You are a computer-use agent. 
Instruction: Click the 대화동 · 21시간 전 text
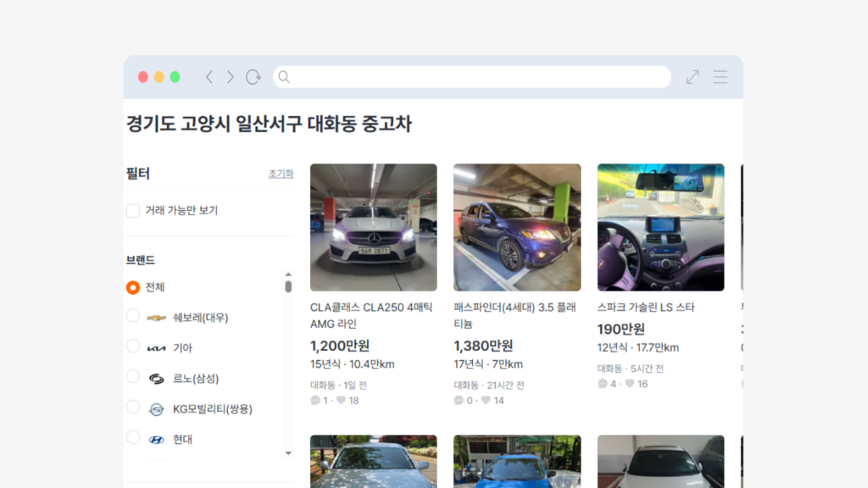489,385
